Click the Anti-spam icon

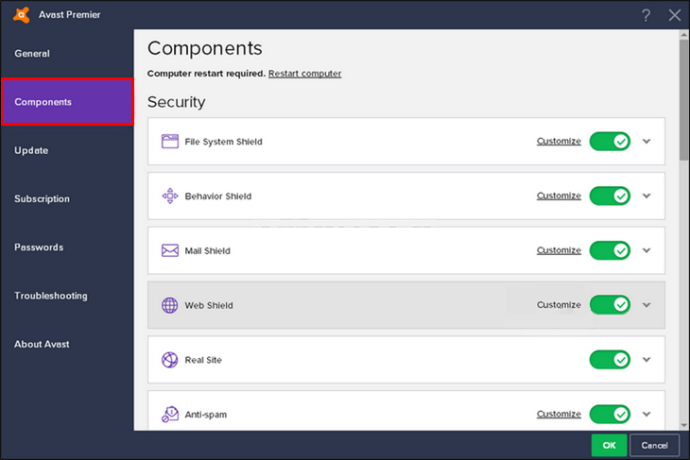click(170, 414)
